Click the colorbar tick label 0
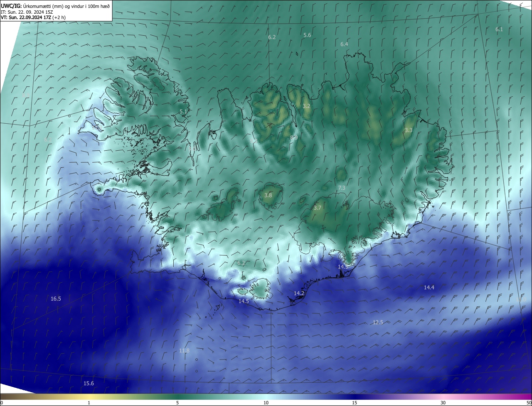The image size is (532, 406). (x=2, y=403)
